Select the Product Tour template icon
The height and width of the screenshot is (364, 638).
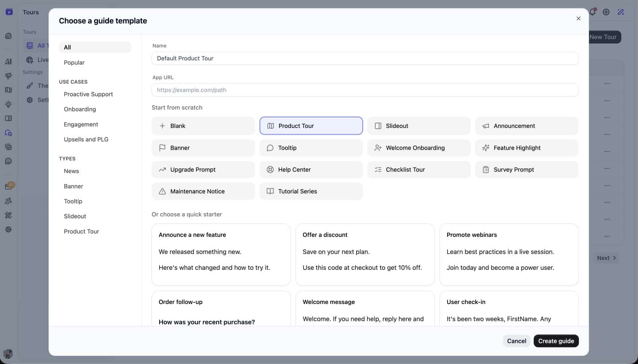coord(270,125)
